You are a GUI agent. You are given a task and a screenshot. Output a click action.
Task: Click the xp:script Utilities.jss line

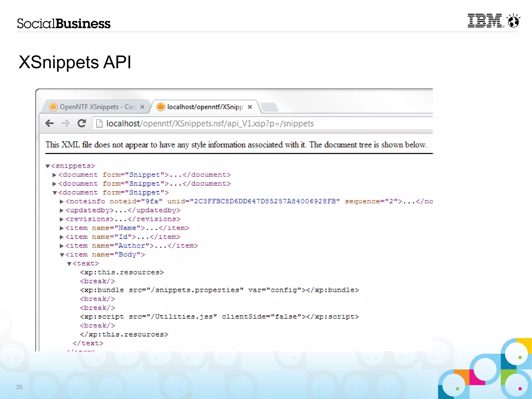(219, 317)
